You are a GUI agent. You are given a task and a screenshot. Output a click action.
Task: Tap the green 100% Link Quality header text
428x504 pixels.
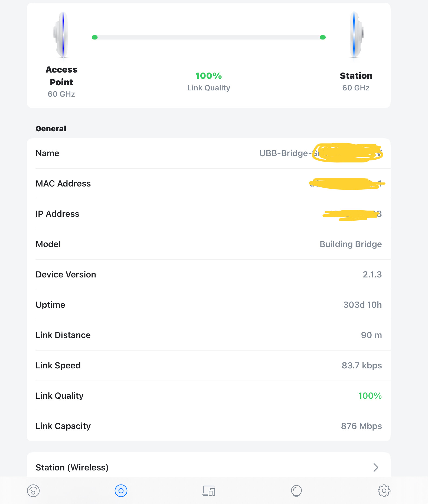pyautogui.click(x=208, y=76)
